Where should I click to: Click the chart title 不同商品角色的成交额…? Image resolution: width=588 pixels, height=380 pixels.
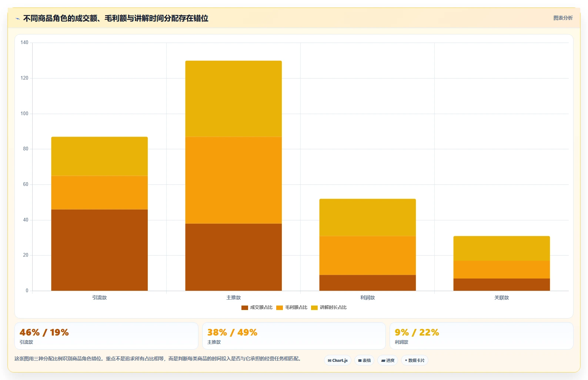[116, 18]
